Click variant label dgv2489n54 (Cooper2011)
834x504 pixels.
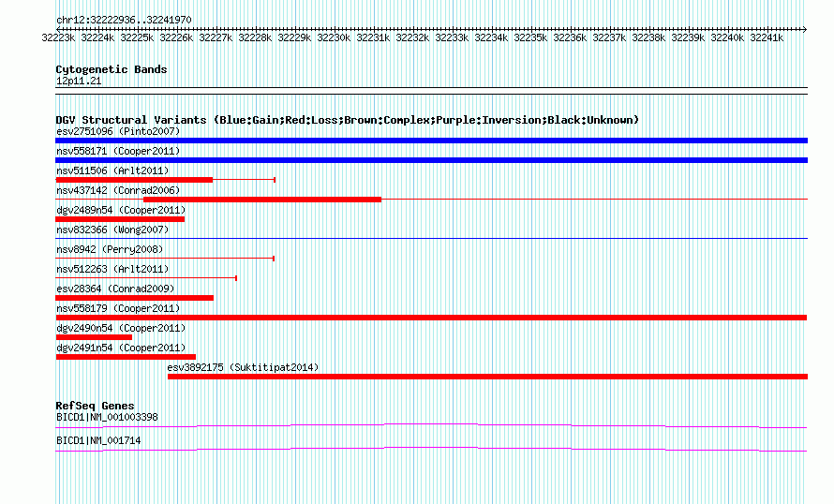pyautogui.click(x=121, y=210)
